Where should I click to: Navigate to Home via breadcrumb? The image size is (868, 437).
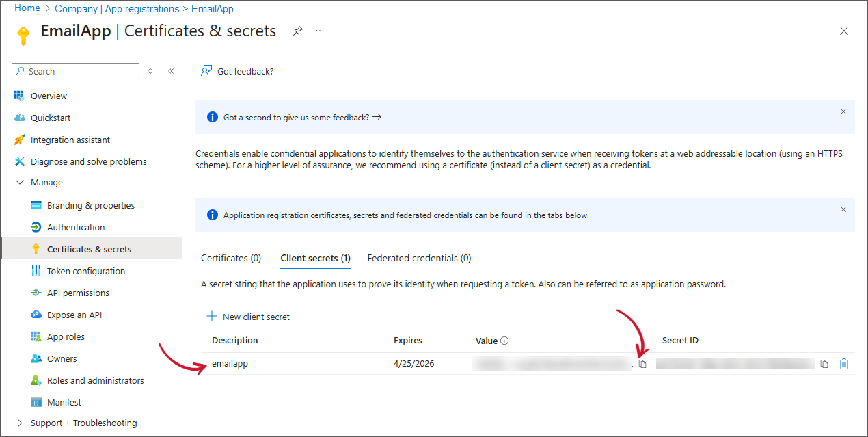point(27,8)
